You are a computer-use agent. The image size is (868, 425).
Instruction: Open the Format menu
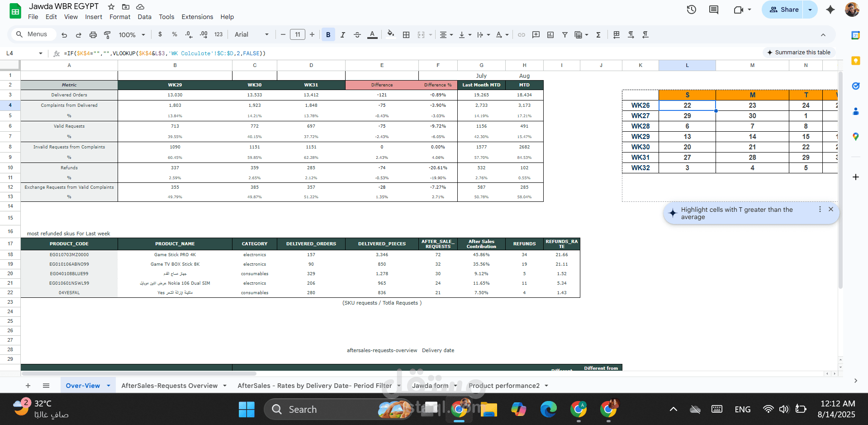120,17
